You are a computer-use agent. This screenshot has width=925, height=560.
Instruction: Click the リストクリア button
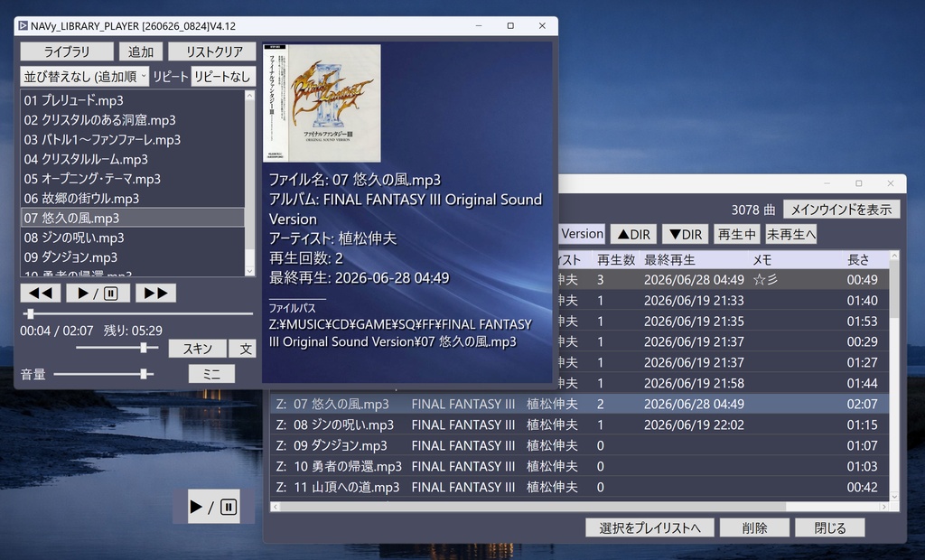[212, 51]
